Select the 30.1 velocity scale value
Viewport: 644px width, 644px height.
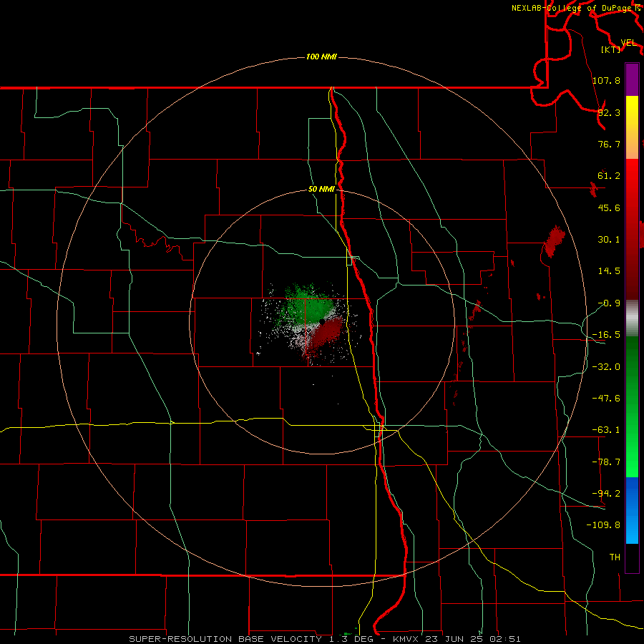pyautogui.click(x=609, y=240)
